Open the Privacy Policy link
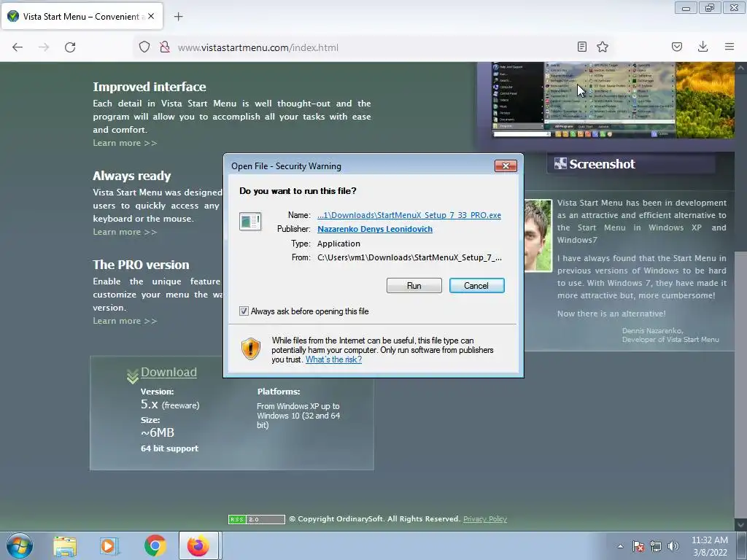The width and height of the screenshot is (747, 560). [x=485, y=519]
